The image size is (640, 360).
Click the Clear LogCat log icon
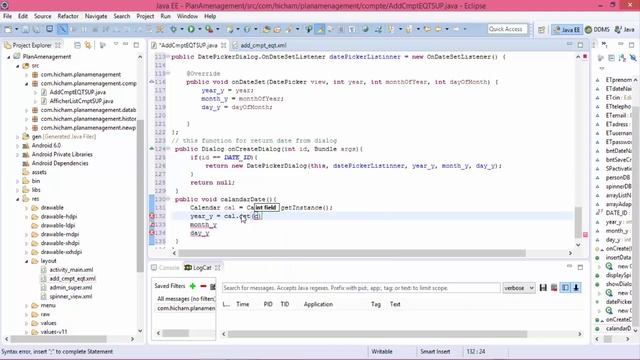coord(554,288)
